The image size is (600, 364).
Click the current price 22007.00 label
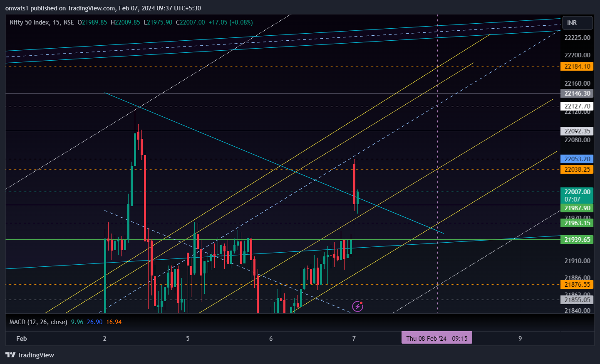(x=577, y=192)
